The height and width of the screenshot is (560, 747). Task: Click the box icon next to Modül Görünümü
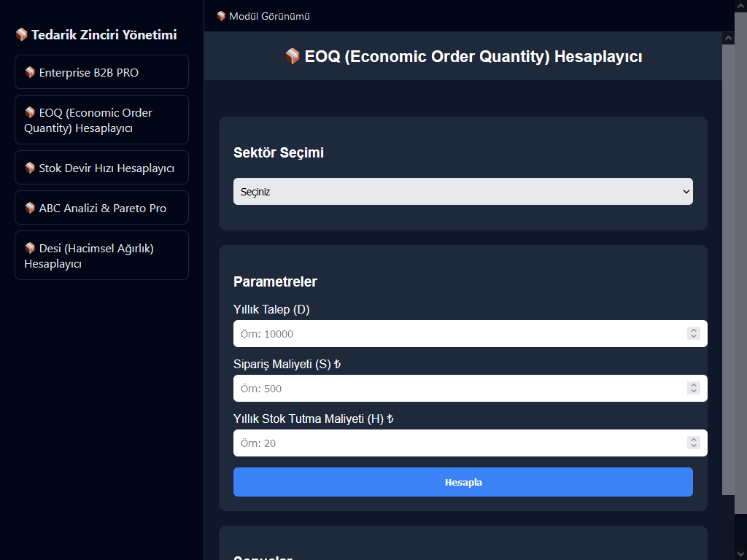[221, 16]
